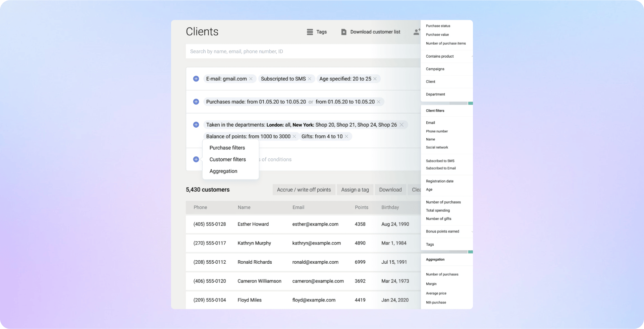Select Purchase filters from popup menu
The height and width of the screenshot is (329, 644).
[x=227, y=148]
